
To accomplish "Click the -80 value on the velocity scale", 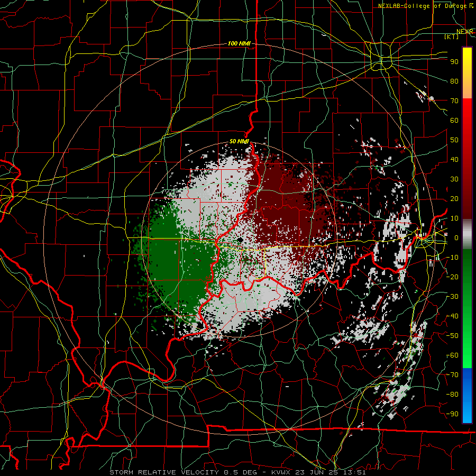I will pyautogui.click(x=452, y=395).
